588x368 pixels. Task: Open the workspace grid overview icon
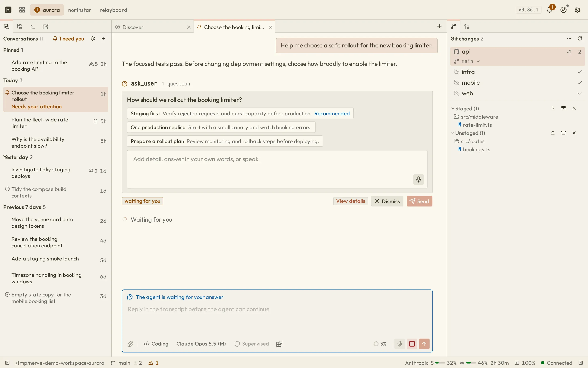22,10
